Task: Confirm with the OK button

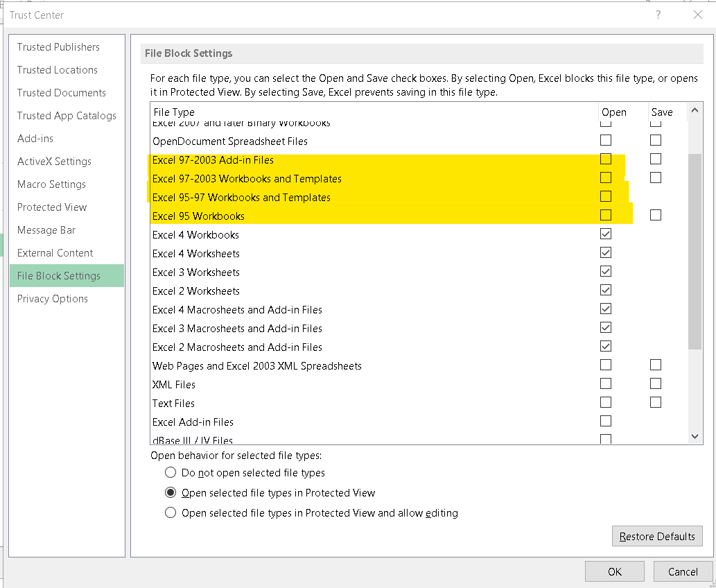Action: click(x=615, y=571)
